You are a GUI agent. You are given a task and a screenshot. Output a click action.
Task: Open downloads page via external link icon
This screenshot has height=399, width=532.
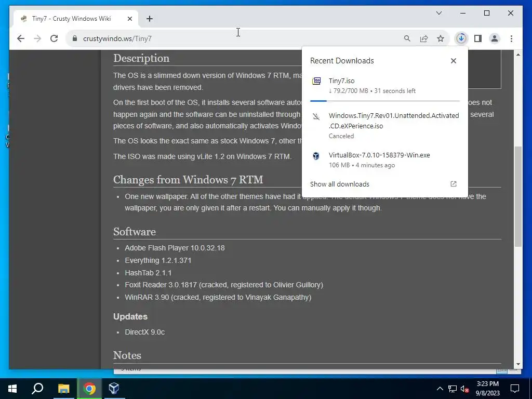point(453,184)
